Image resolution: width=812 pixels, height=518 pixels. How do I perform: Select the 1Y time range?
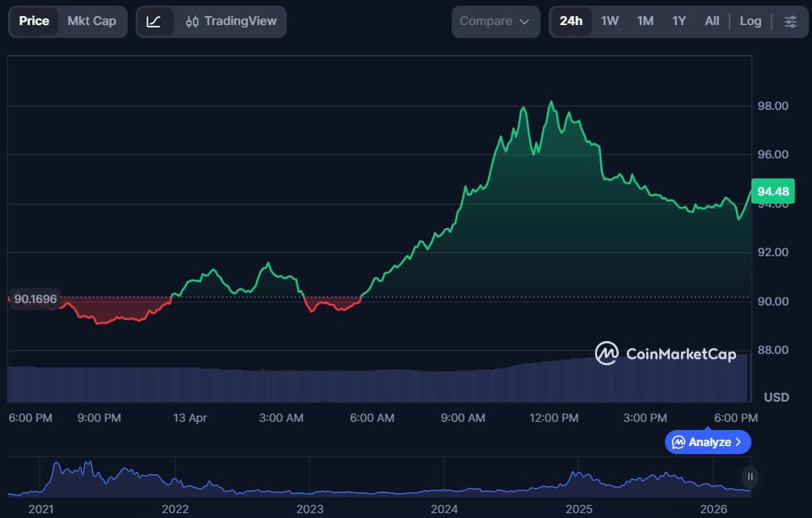coord(679,21)
